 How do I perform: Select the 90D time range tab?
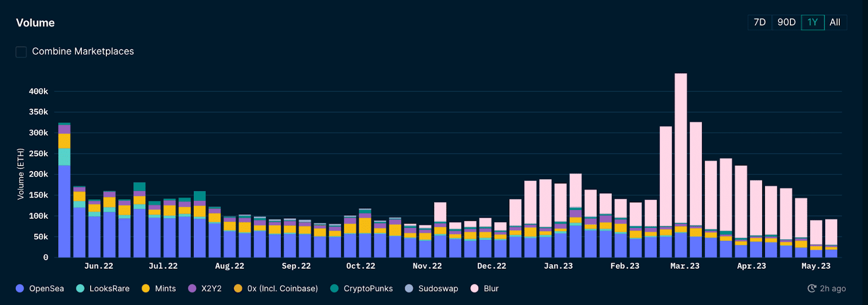[x=786, y=22]
